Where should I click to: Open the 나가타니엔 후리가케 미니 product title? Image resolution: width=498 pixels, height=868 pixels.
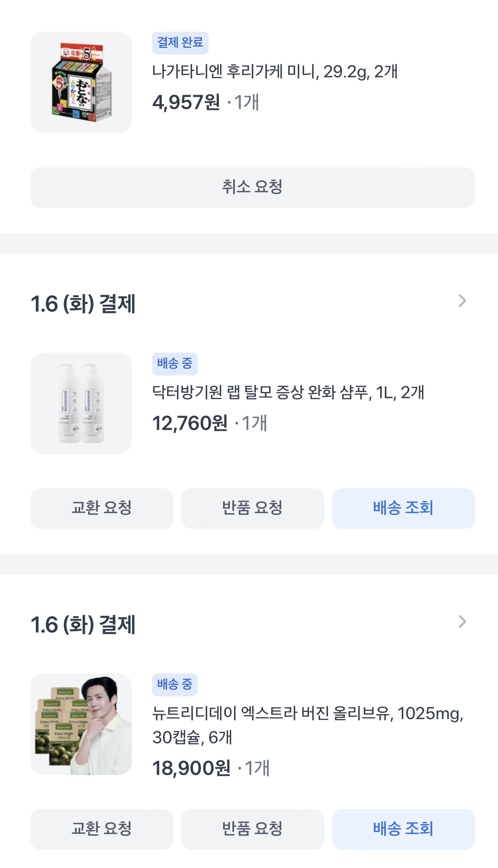click(275, 72)
